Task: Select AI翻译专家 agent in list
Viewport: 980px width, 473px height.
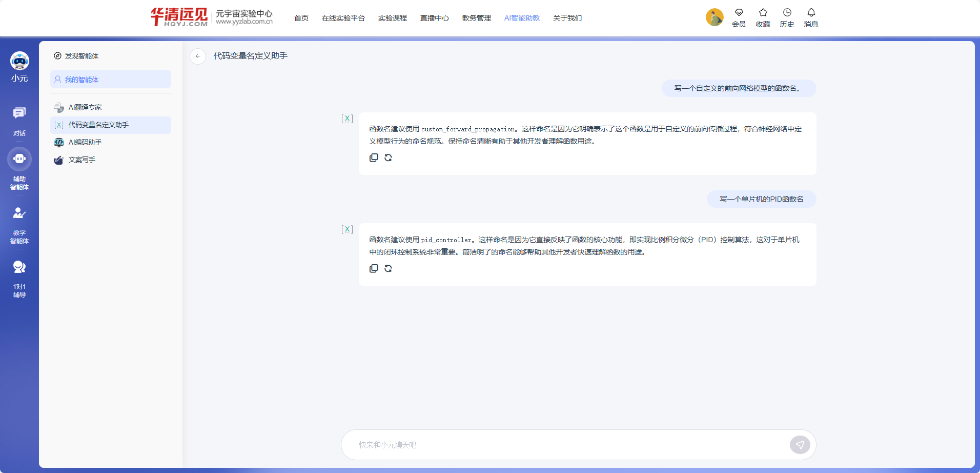Action: click(x=85, y=107)
